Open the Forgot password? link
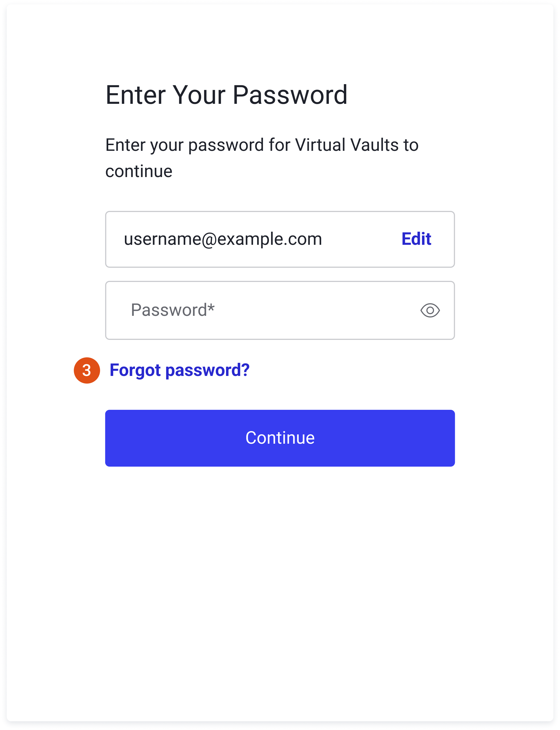Viewport: 560px width, 730px height. click(179, 370)
